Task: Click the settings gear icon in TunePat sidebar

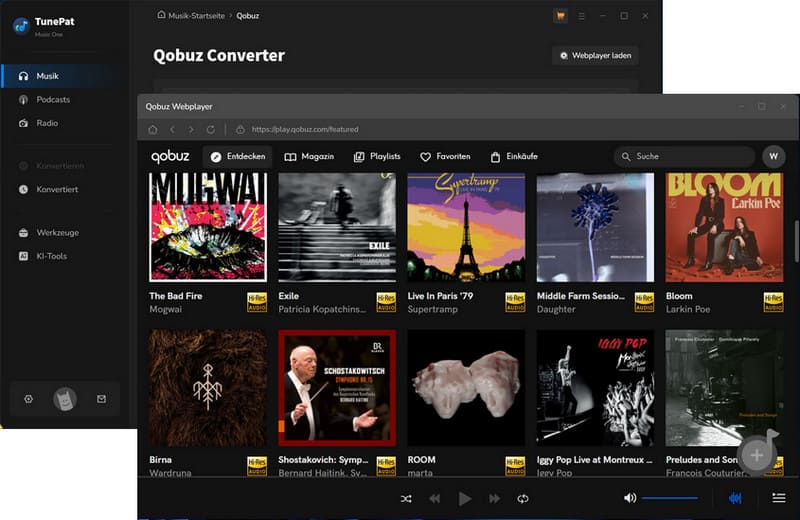Action: coord(29,399)
